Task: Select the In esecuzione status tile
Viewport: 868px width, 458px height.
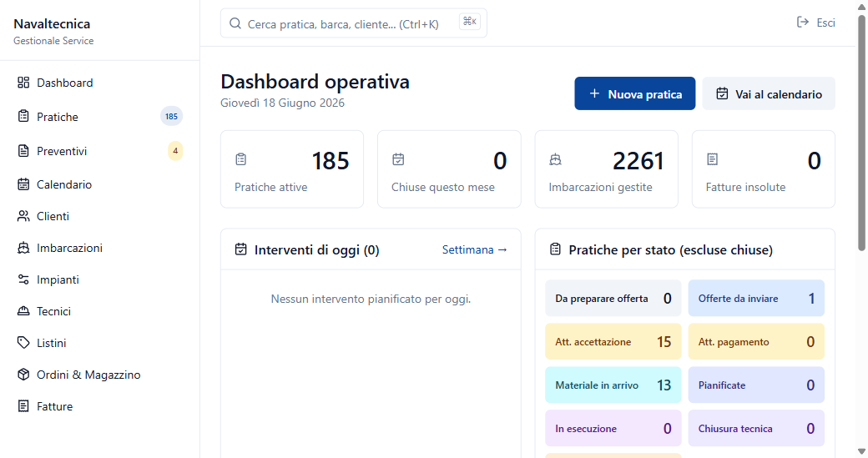Action: point(613,428)
